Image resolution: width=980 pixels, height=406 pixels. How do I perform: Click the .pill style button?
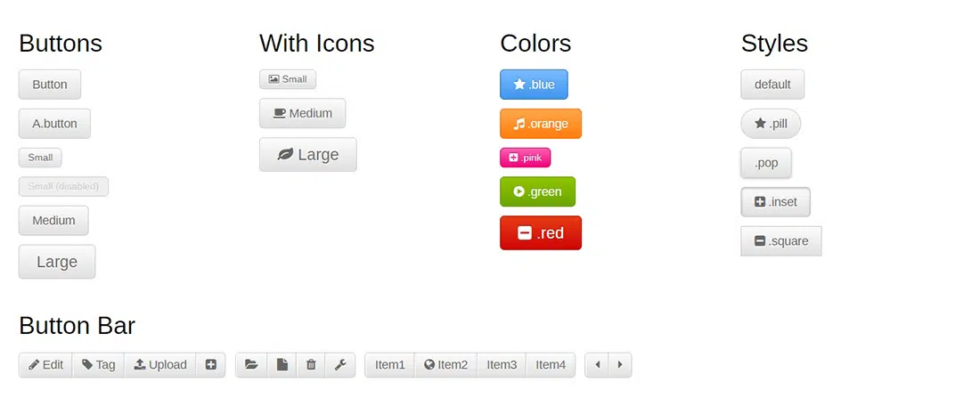click(x=771, y=124)
